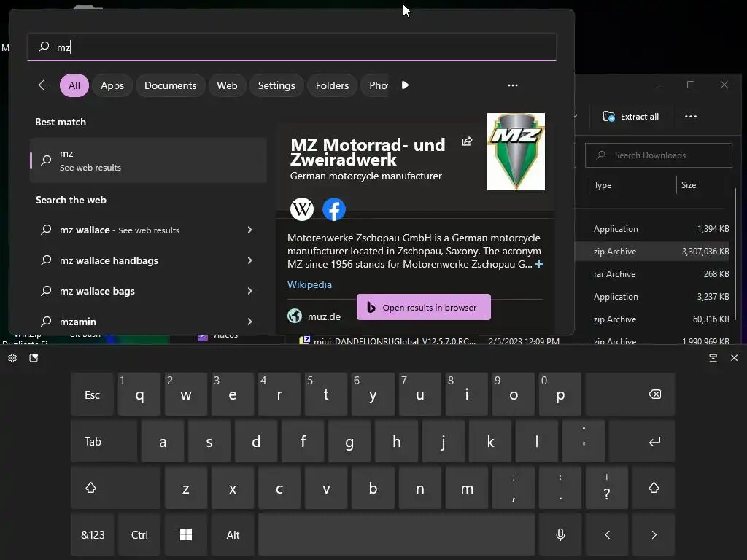This screenshot has width=747, height=560.
Task: Open best match mz web results
Action: [x=148, y=160]
